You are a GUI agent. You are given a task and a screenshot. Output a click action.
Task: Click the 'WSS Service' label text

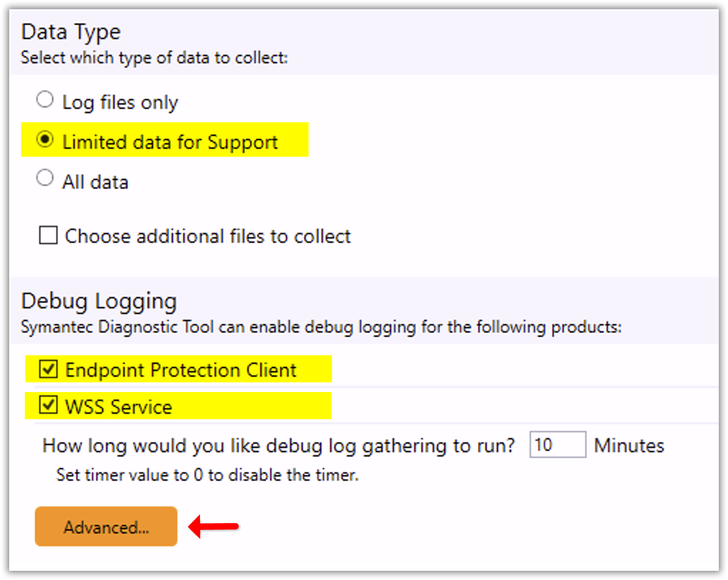pyautogui.click(x=119, y=407)
